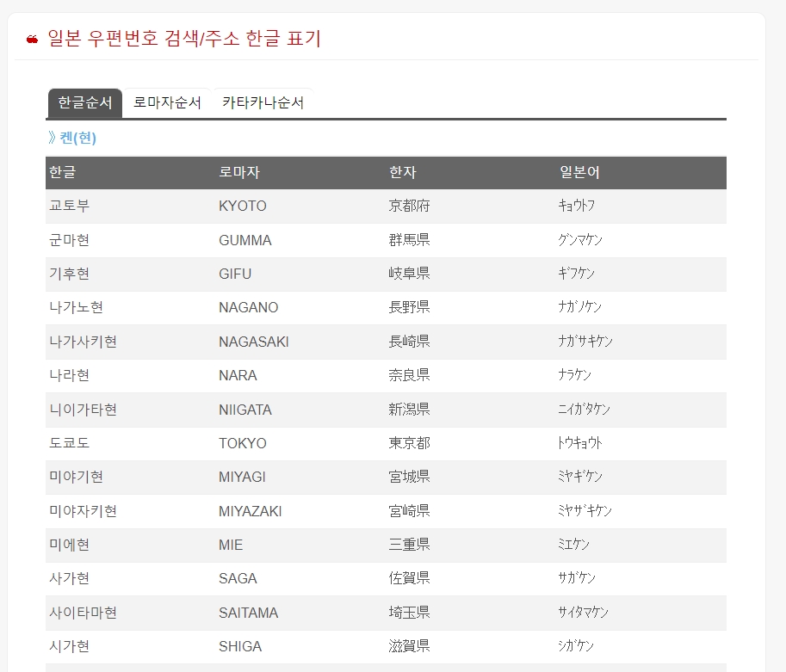
Task: Click the red bookmark icon beside the page title
Action: pos(28,38)
